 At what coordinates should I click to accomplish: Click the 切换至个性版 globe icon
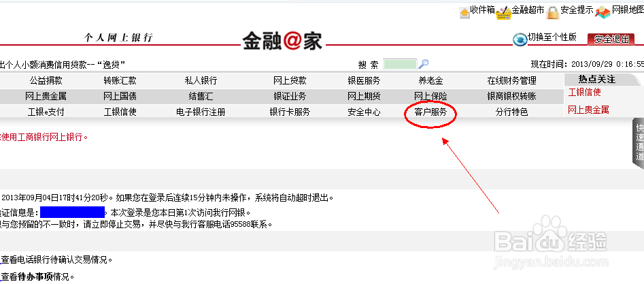pyautogui.click(x=520, y=39)
